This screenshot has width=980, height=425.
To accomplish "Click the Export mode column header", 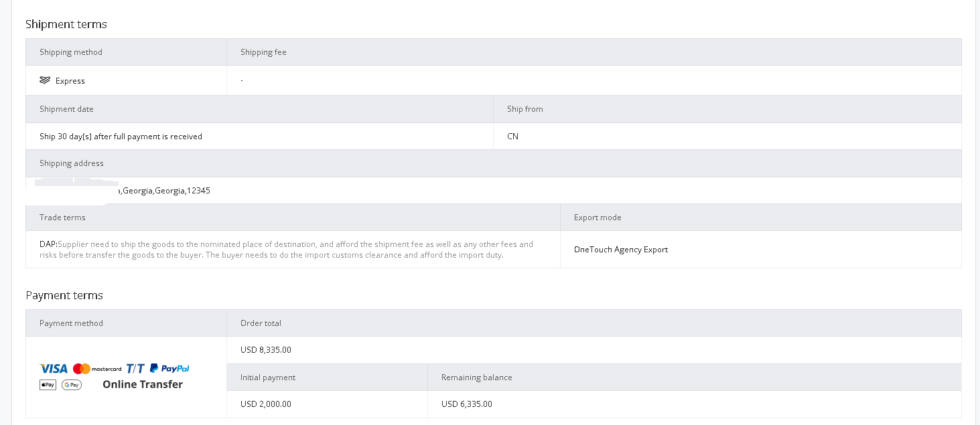I will pyautogui.click(x=598, y=218).
